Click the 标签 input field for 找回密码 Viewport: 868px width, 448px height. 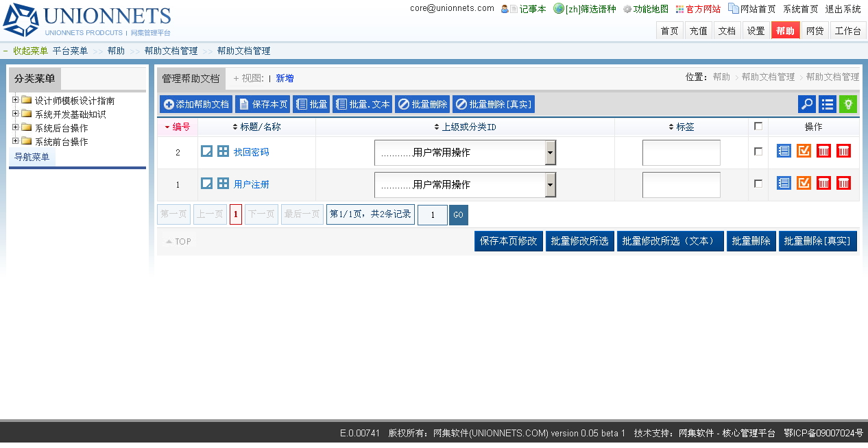click(681, 153)
